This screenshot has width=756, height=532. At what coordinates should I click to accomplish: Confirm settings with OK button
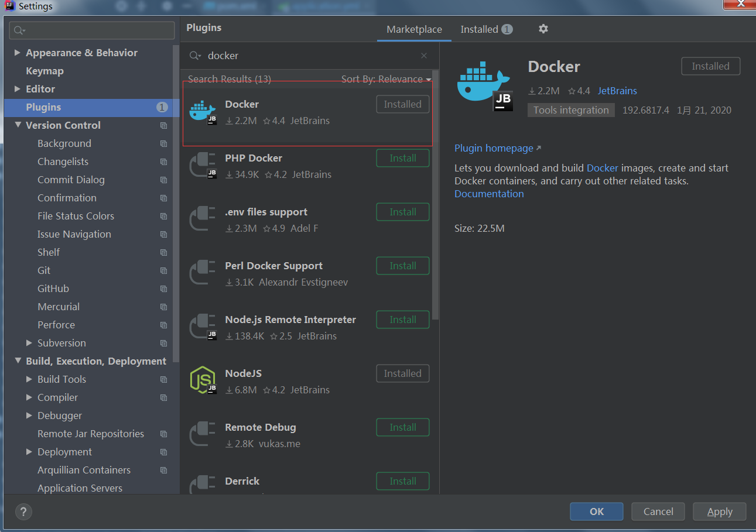(597, 512)
